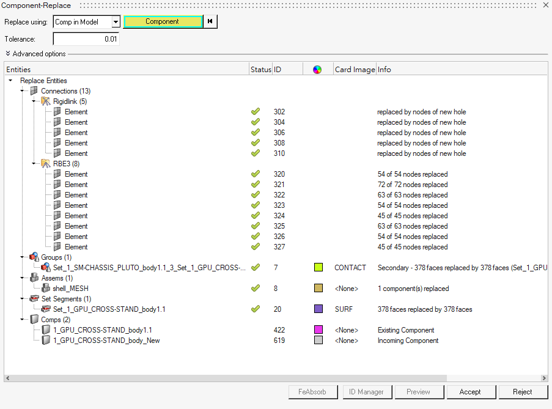552x409 pixels.
Task: Click the green check status for element 302
Action: [256, 112]
